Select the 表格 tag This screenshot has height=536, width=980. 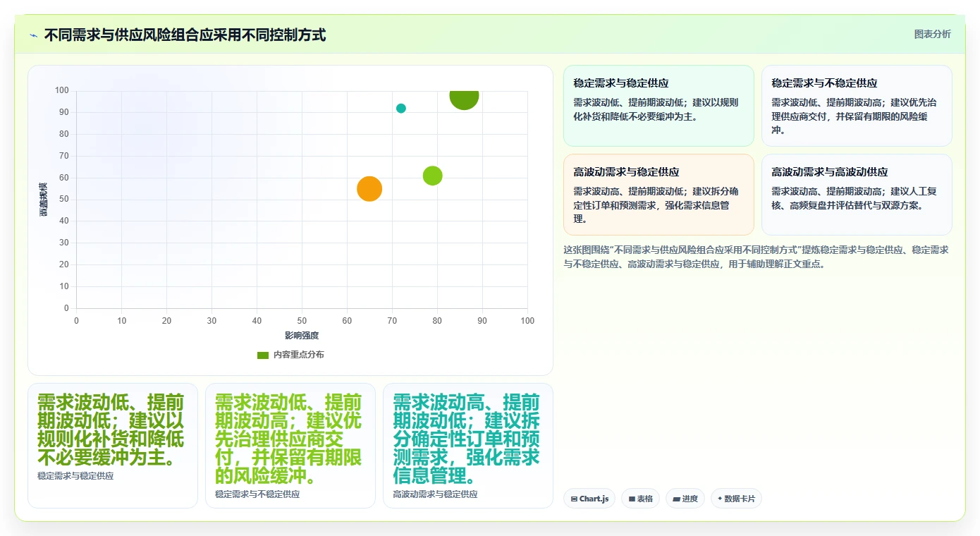[x=641, y=499]
